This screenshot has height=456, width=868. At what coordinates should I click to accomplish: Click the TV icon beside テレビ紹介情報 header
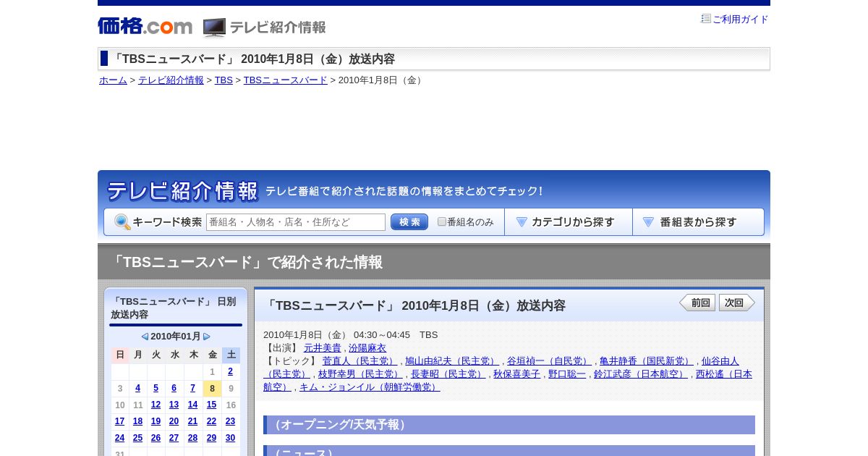click(214, 28)
